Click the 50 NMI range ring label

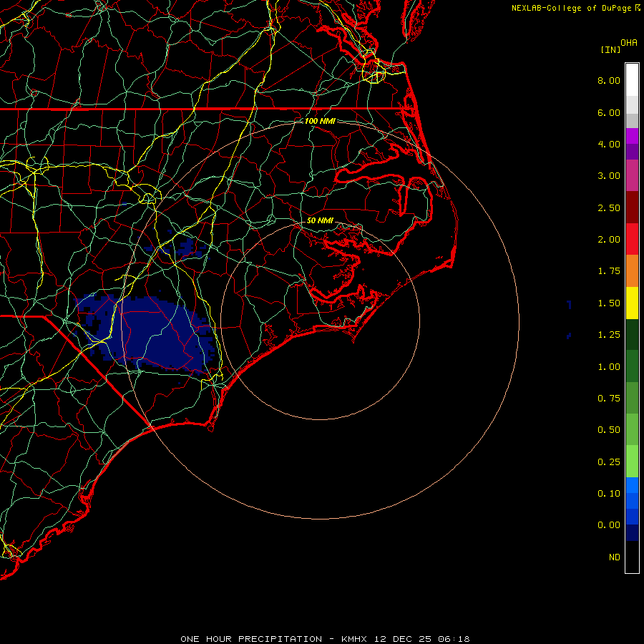click(320, 220)
